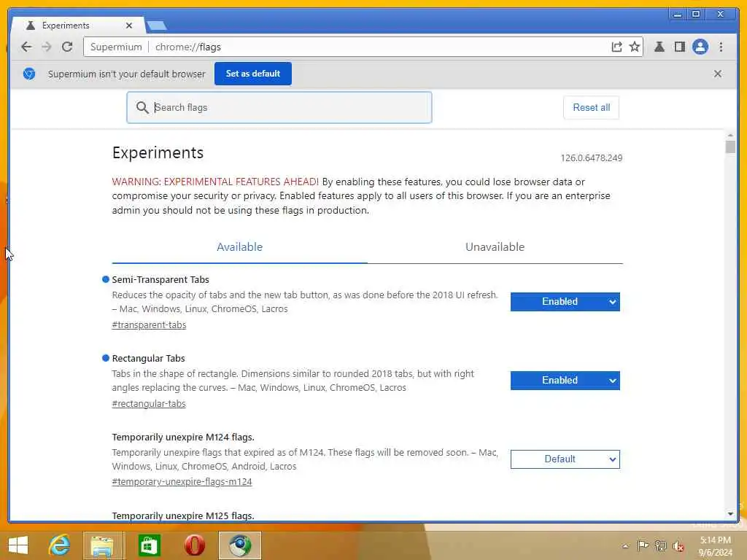Open the network tray icon
747x560 pixels.
click(660, 545)
